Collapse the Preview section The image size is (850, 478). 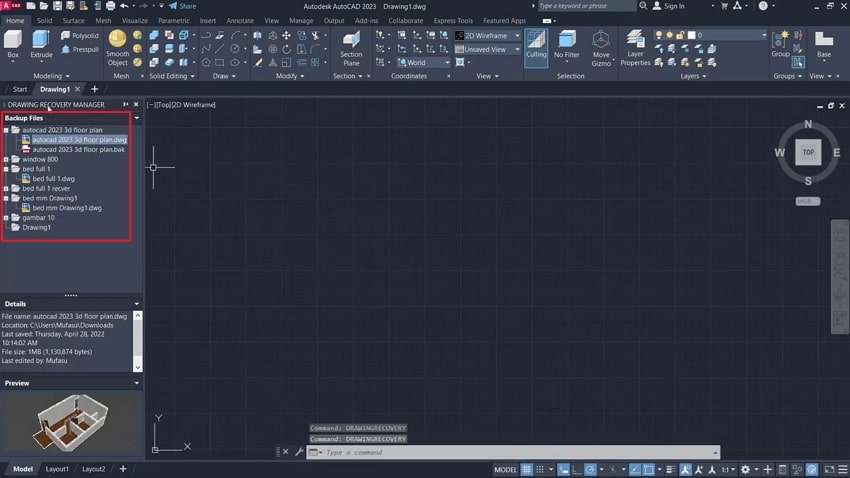pyautogui.click(x=137, y=383)
